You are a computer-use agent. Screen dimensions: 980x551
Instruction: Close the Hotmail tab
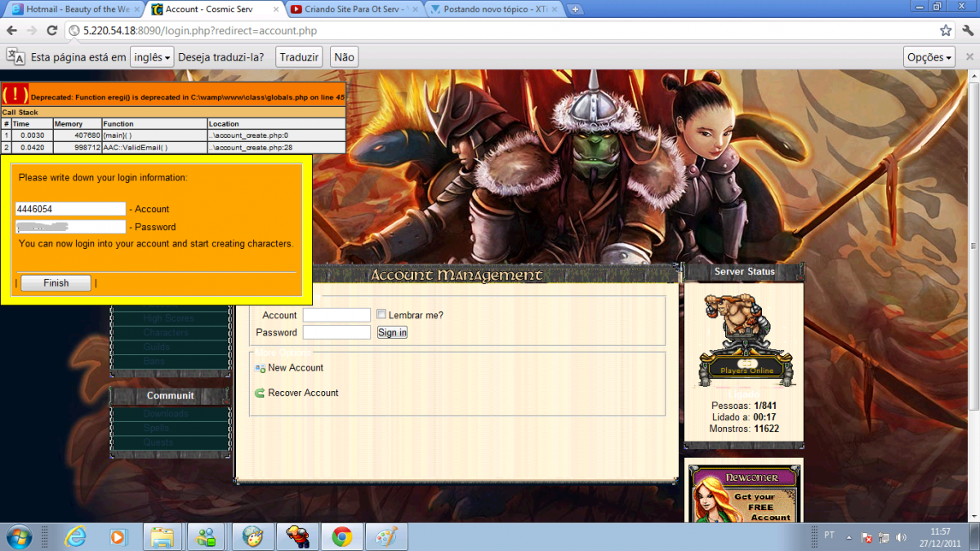[136, 10]
